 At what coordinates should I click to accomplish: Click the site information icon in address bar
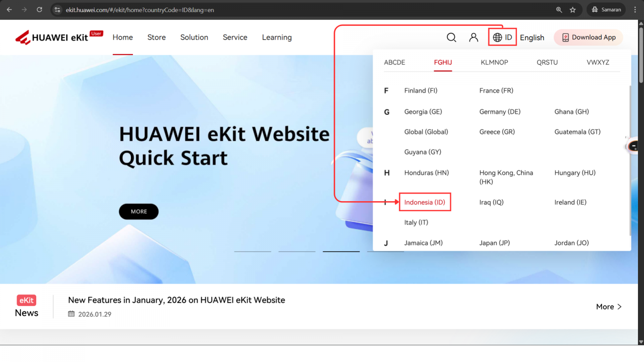tap(58, 10)
